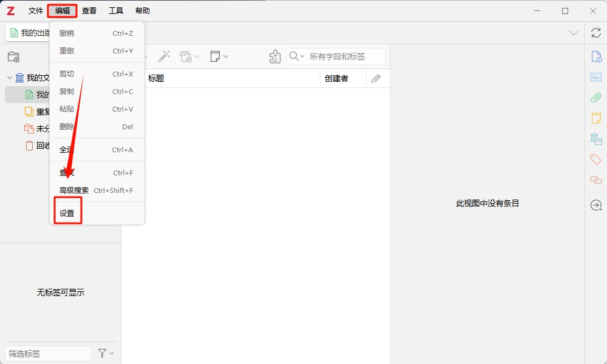Click the locate arrow icon at sidebar bottom
This screenshot has width=607, height=364.
coord(595,206)
